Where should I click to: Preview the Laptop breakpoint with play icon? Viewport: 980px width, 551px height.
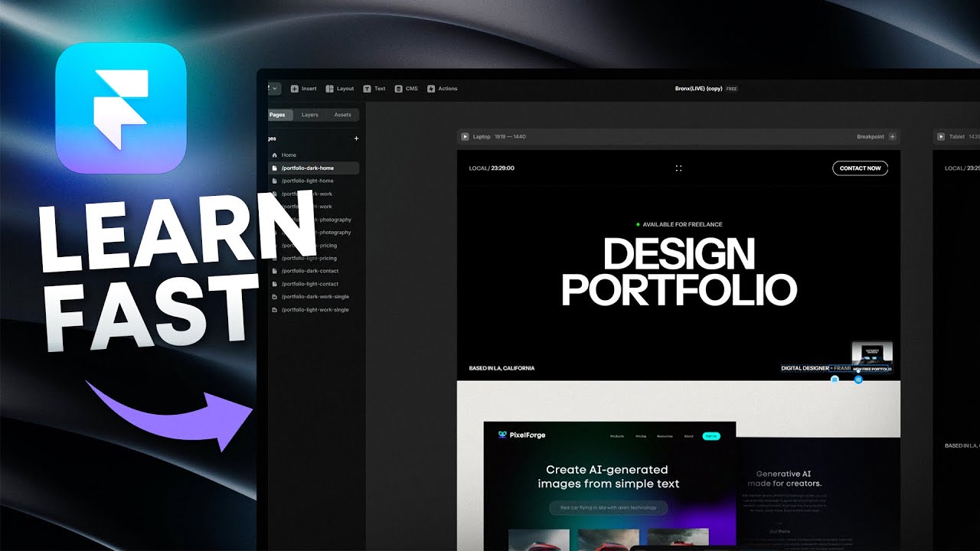tap(465, 137)
